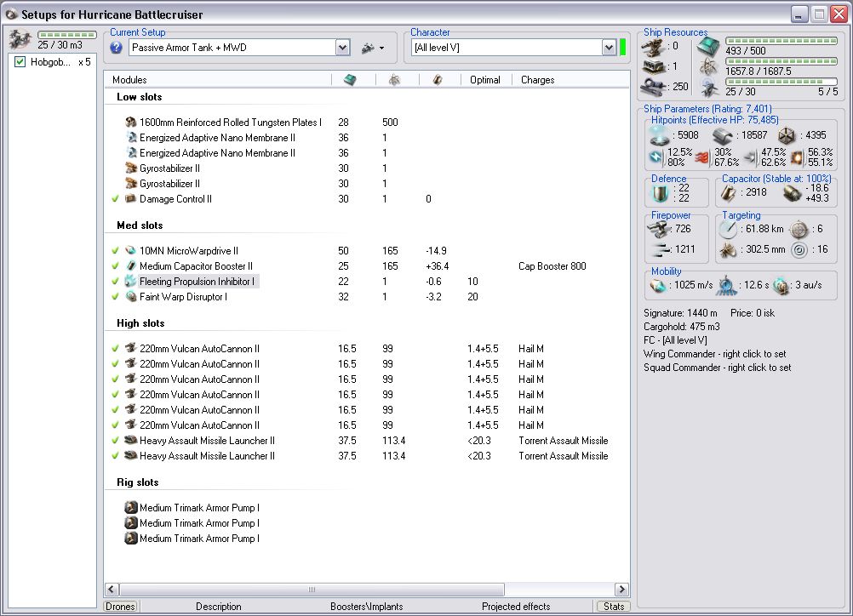Toggle Fleeting Propulsion Inhibitor I active state
The width and height of the screenshot is (853, 616).
(x=115, y=282)
